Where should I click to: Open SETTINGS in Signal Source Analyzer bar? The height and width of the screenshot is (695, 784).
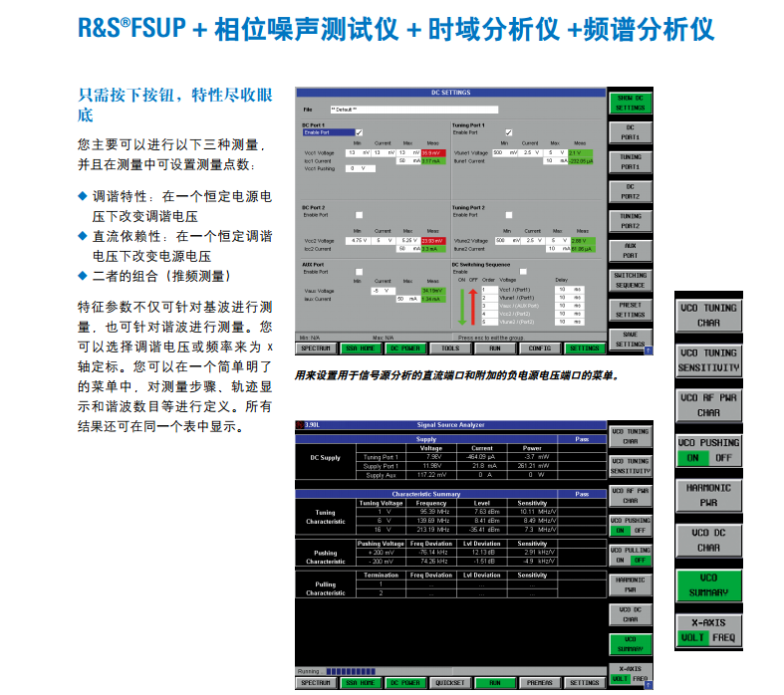coord(584,683)
